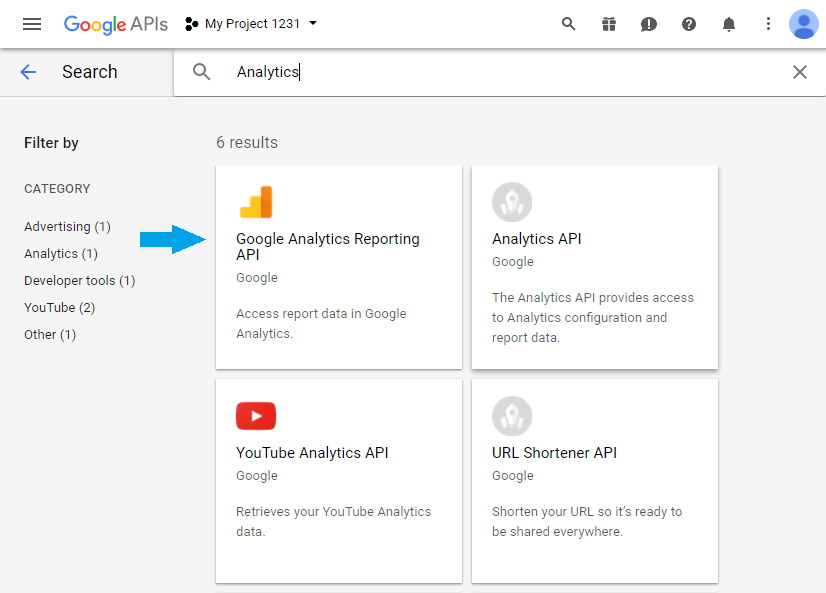Viewport: 826px width, 593px height.
Task: Click the 'Filter by' heading
Action: tap(51, 143)
